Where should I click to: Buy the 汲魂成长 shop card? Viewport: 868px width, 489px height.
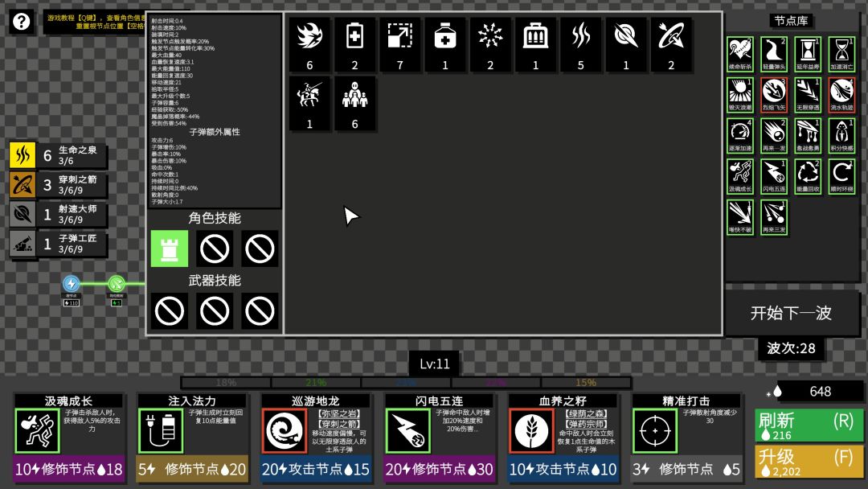(x=69, y=437)
